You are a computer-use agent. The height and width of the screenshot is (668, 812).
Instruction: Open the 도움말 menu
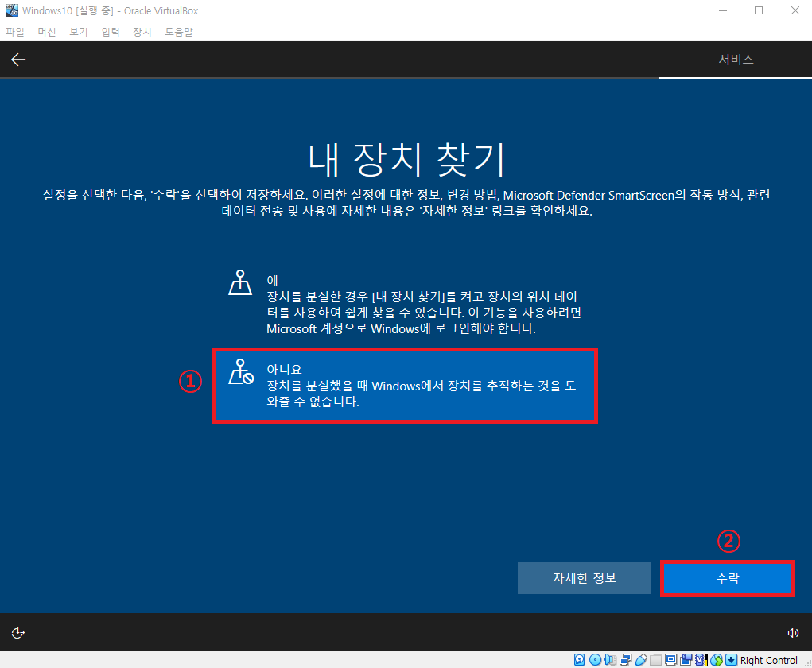pos(179,32)
